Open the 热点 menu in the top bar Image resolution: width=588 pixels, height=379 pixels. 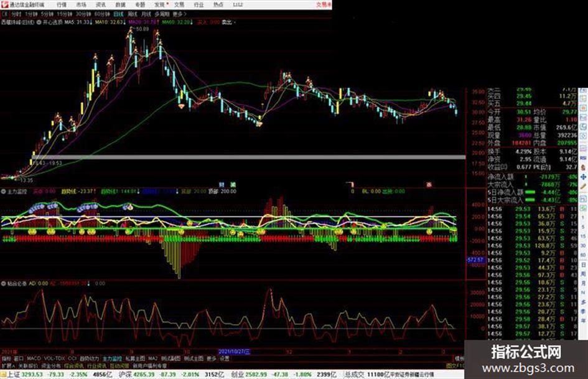click(218, 5)
